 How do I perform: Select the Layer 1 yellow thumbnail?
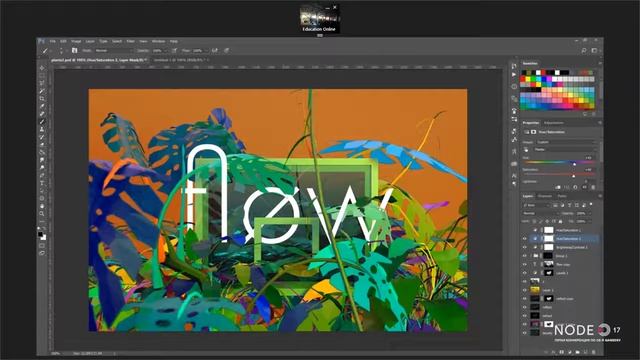(x=535, y=290)
